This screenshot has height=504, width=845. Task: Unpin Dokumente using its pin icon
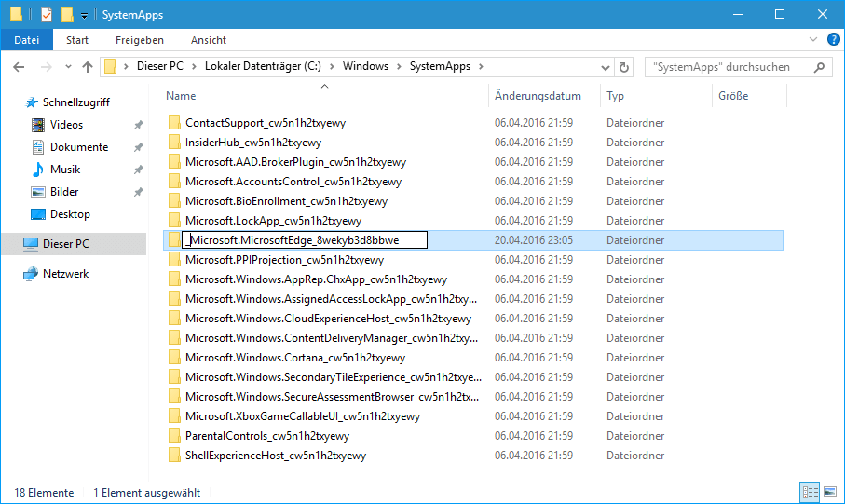[139, 147]
